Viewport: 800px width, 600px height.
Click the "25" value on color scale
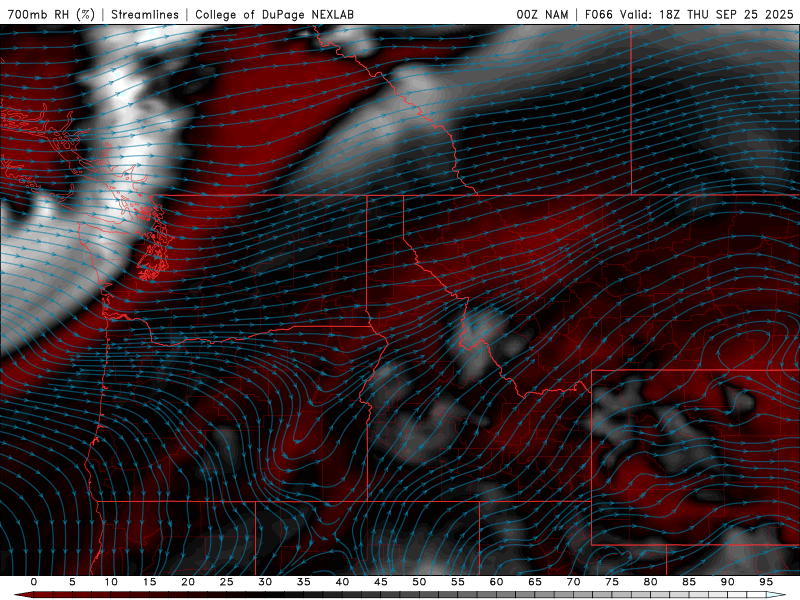227,582
